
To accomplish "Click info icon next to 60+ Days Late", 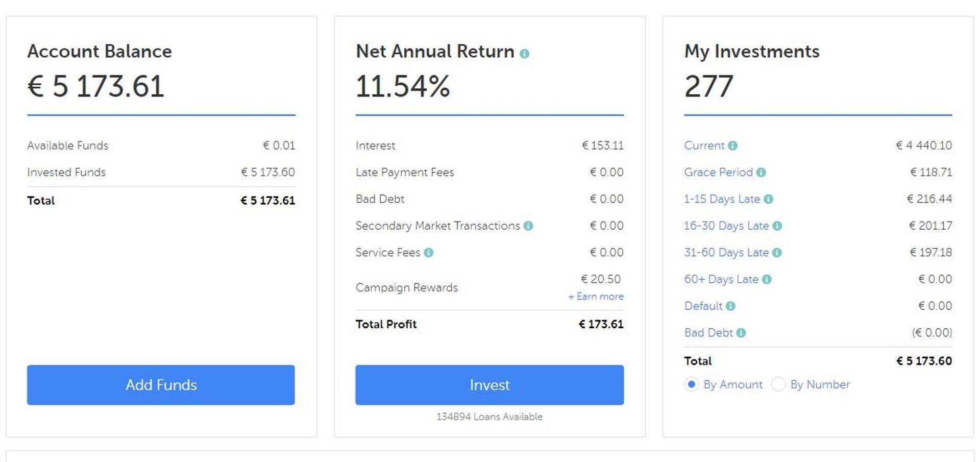I will pos(767,279).
